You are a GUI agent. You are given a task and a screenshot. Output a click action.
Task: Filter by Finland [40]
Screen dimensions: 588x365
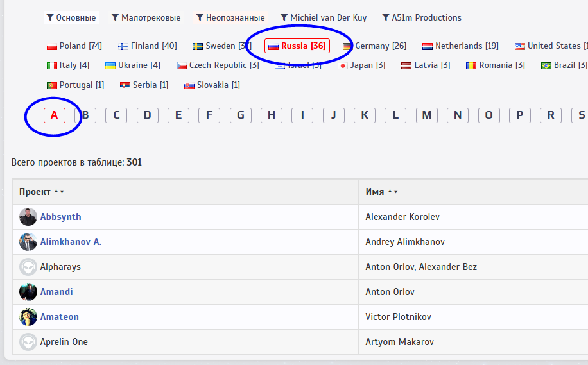tap(148, 46)
